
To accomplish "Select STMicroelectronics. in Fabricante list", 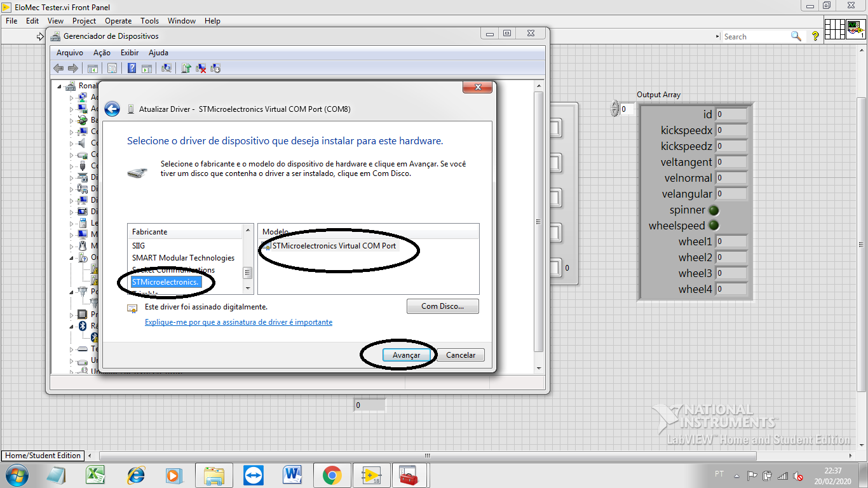I will pos(166,281).
